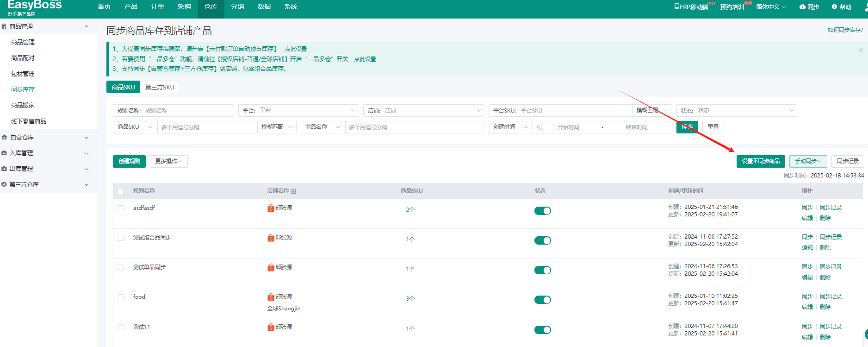This screenshot has width=868, height=347.
Task: Tick the select-all checkbox in table header
Action: pos(121,191)
